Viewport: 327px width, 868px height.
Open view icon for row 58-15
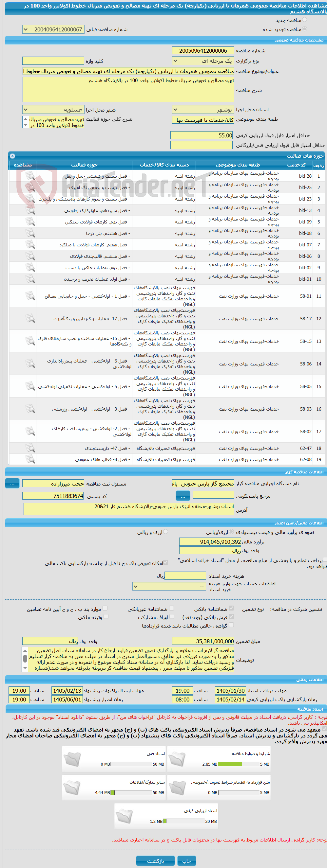[30, 341]
